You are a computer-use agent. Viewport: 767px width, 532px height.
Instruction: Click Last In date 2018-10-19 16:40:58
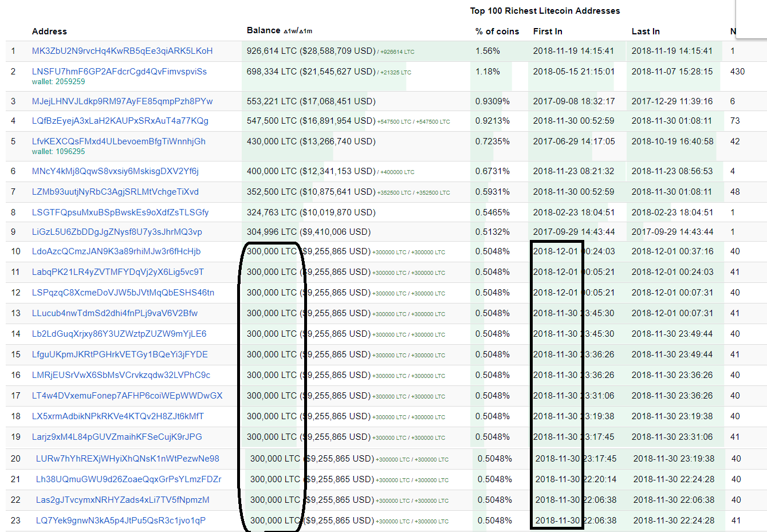672,141
